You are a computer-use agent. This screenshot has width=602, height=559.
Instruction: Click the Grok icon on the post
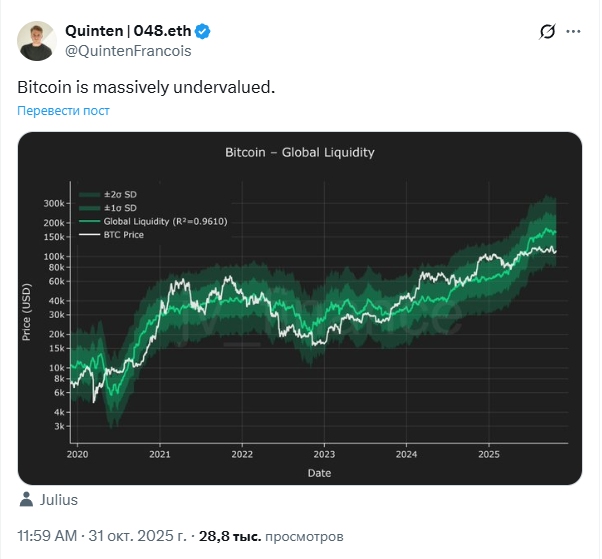coord(547,32)
